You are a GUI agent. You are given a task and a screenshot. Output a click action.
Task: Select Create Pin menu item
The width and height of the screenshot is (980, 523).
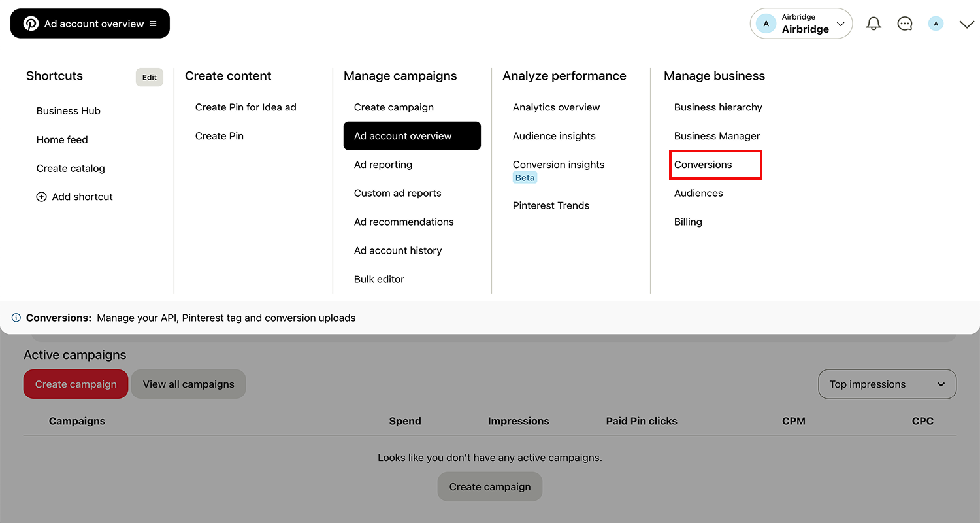click(220, 136)
